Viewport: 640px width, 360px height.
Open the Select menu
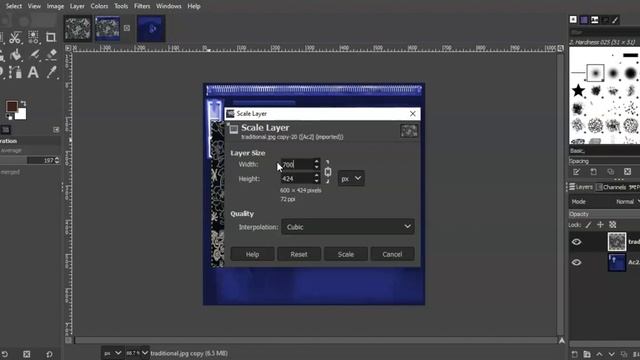click(x=14, y=6)
